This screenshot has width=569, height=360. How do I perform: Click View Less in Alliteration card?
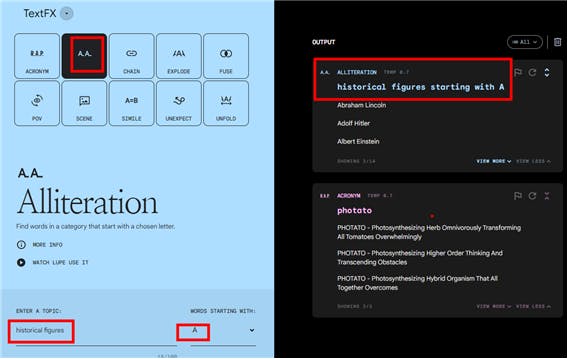tap(533, 161)
